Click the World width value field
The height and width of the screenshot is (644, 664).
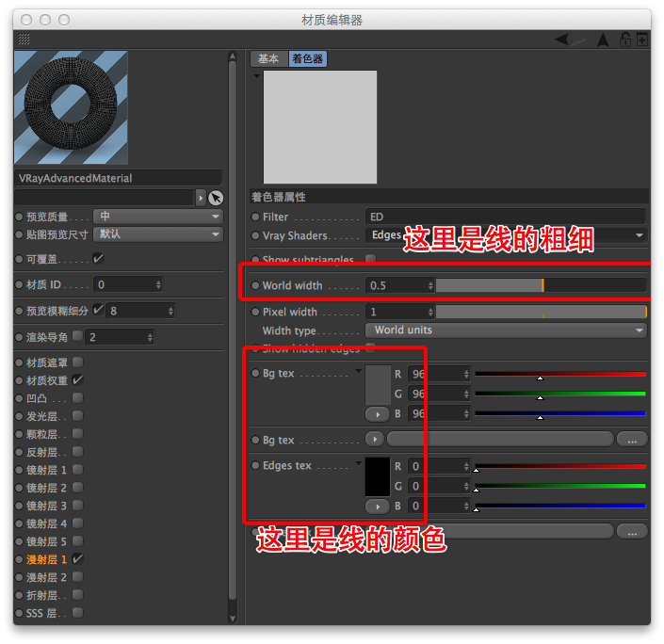(397, 285)
